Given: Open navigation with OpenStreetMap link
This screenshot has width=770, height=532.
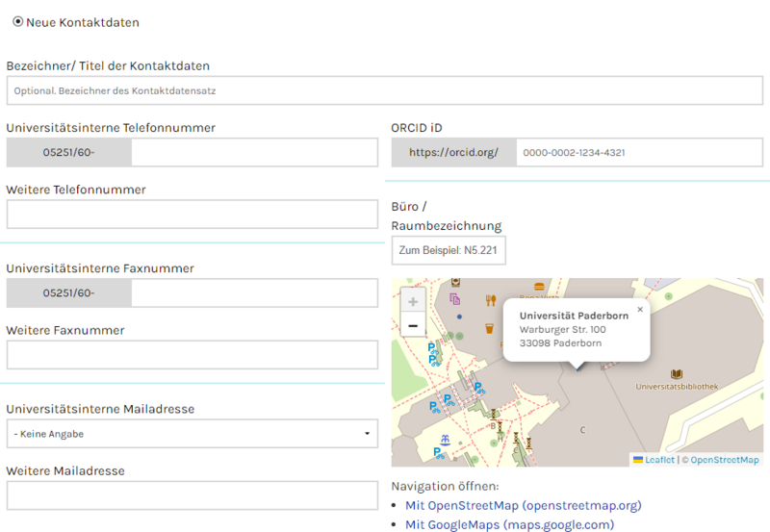Looking at the screenshot, I should click(523, 505).
